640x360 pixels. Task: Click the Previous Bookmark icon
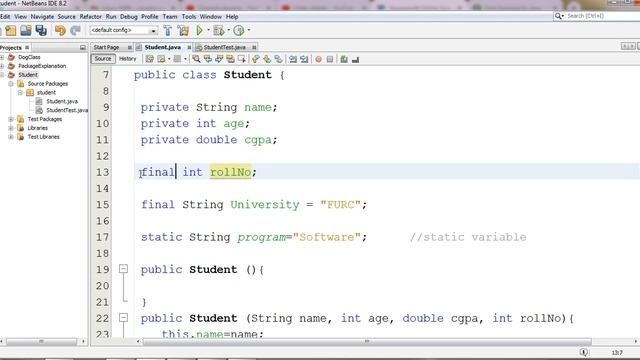[256, 59]
